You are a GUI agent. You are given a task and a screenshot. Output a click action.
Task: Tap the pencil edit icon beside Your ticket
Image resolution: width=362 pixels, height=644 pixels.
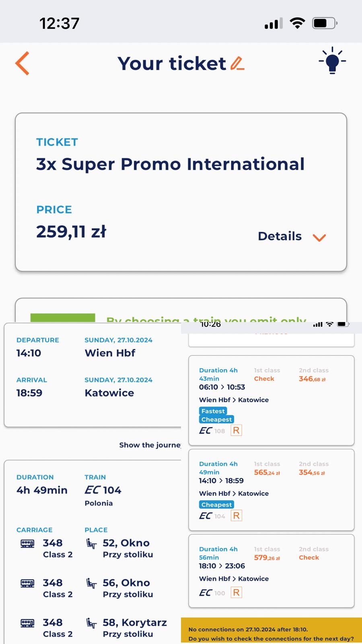237,64
